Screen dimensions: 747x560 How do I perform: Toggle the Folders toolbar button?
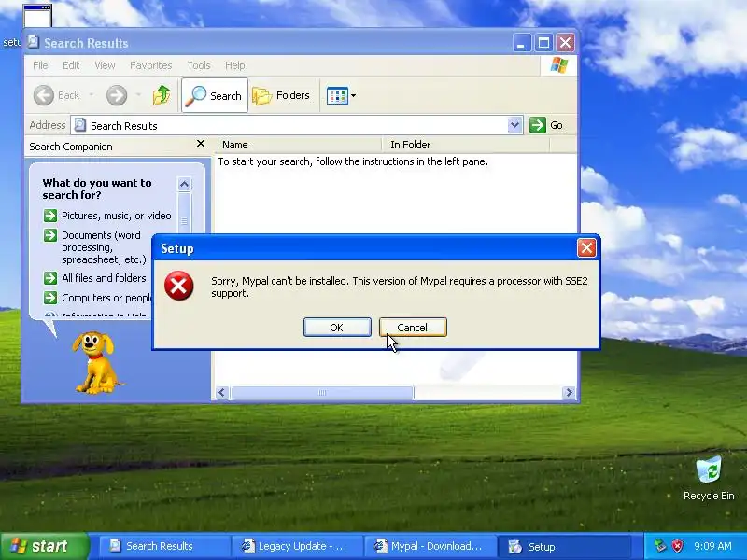click(x=281, y=95)
